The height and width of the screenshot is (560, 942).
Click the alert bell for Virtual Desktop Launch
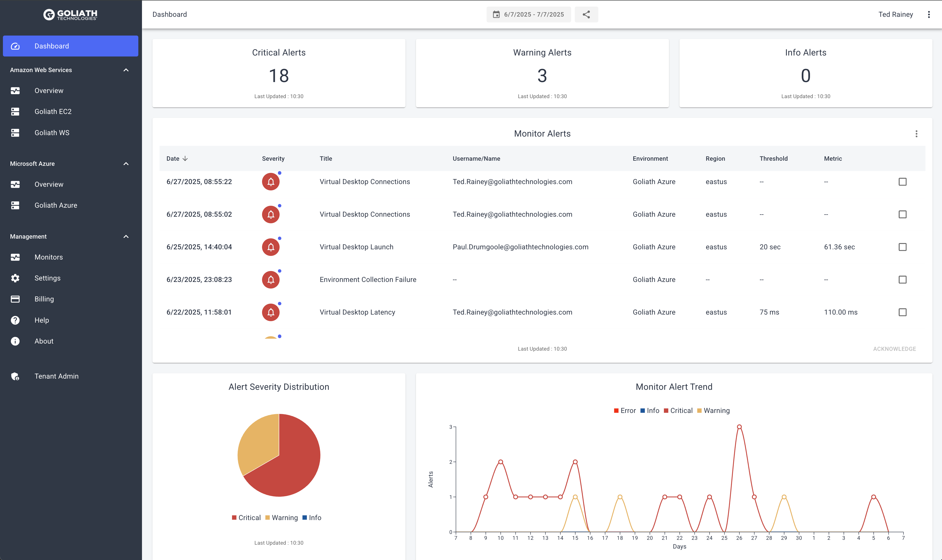[271, 247]
